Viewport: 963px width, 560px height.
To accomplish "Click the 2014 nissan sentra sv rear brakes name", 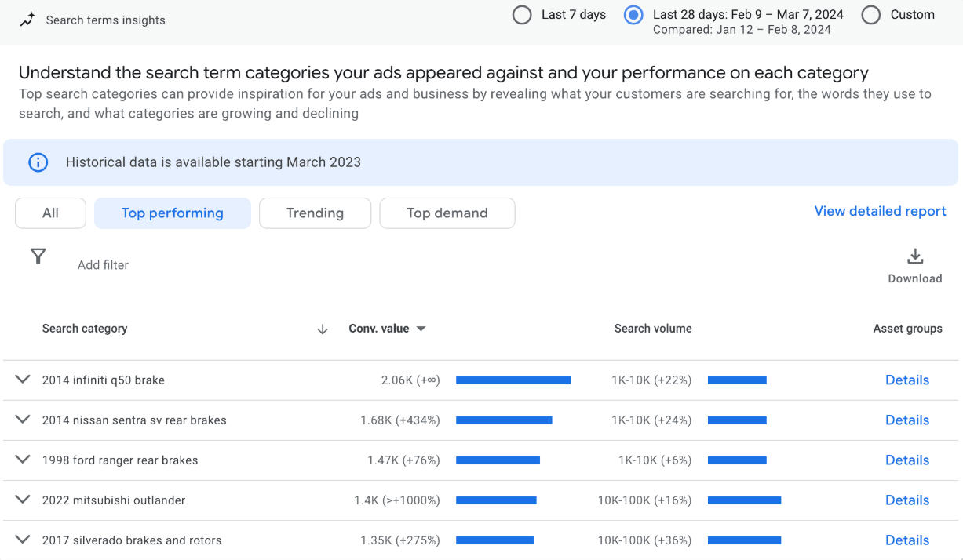I will pyautogui.click(x=134, y=420).
